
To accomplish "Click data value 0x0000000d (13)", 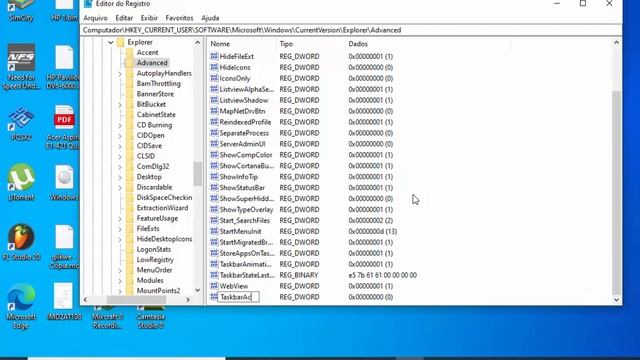I will [x=373, y=231].
